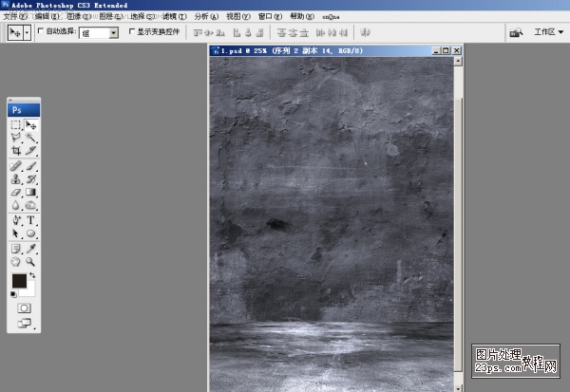Open foreground color picker
This screenshot has height=392, width=570.
pos(19,280)
